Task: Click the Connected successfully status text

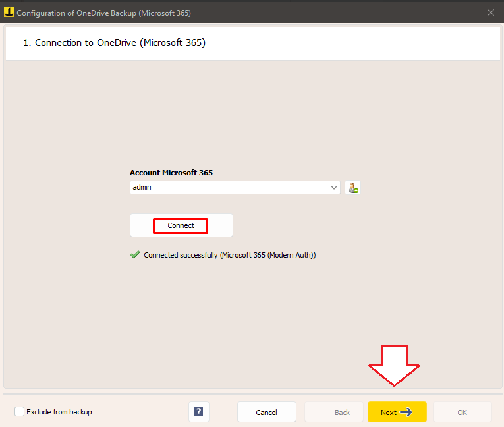Action: (x=229, y=255)
